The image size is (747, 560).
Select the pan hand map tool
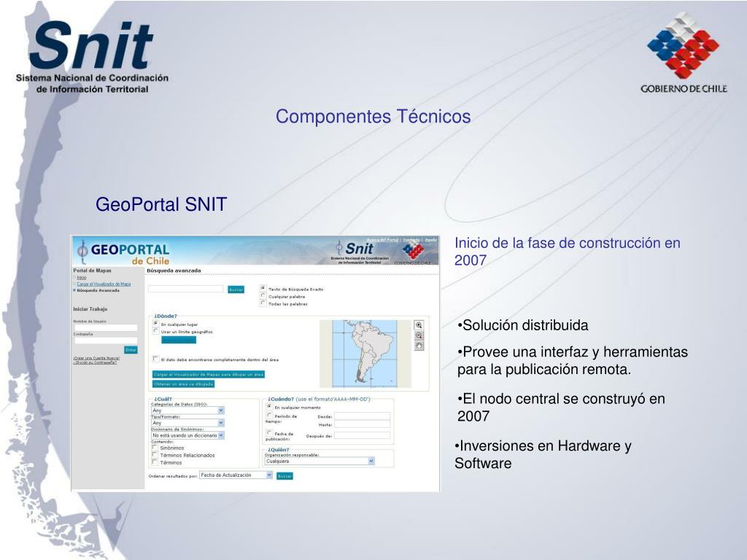[x=419, y=346]
